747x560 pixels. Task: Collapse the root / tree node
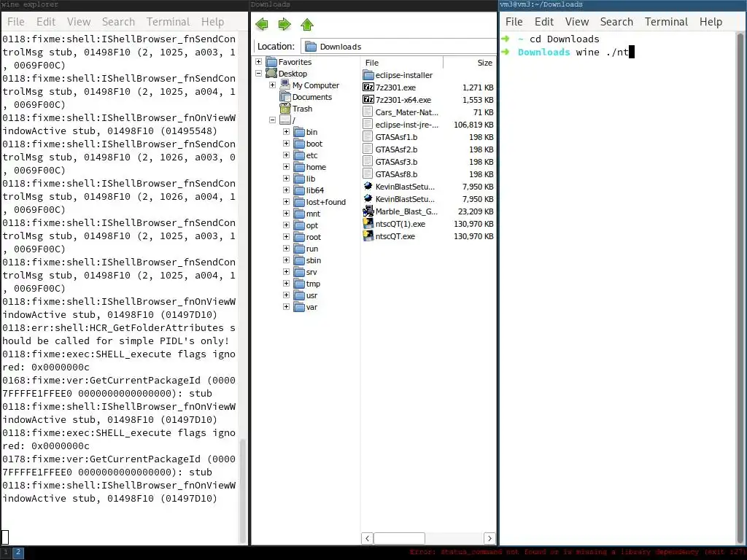tap(273, 120)
